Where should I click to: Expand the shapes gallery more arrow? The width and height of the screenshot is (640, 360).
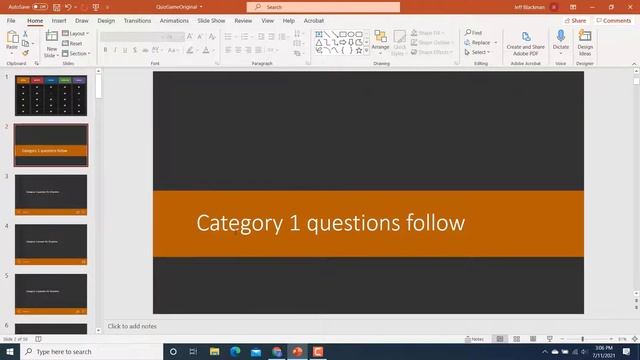[x=366, y=51]
